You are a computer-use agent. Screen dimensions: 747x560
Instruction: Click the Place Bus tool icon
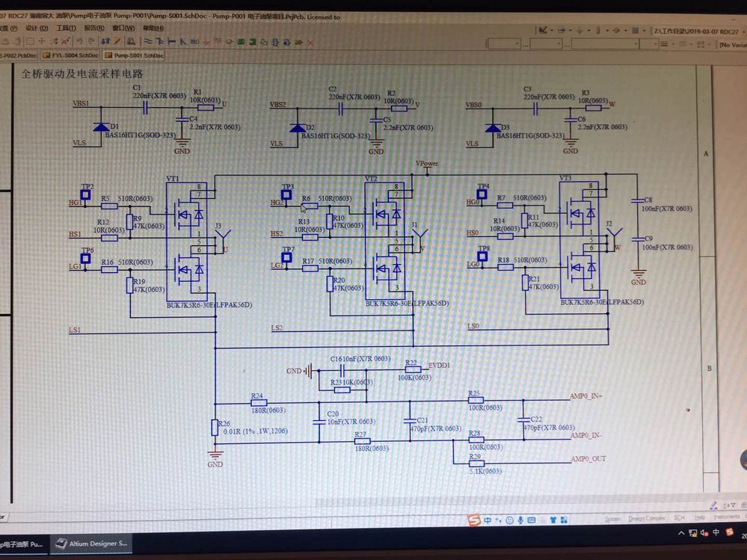(159, 42)
